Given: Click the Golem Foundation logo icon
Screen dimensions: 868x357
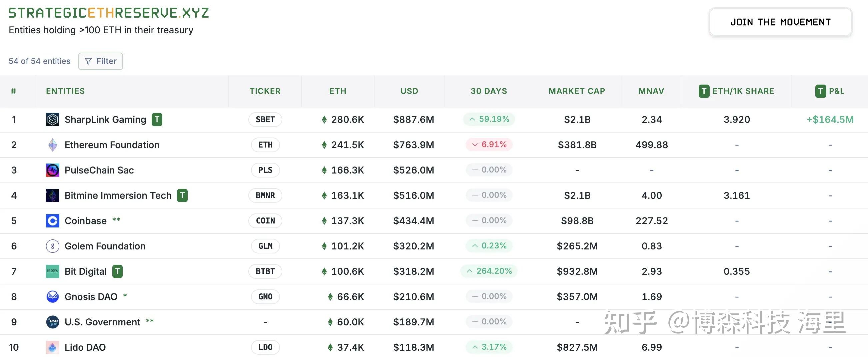Looking at the screenshot, I should [x=53, y=246].
